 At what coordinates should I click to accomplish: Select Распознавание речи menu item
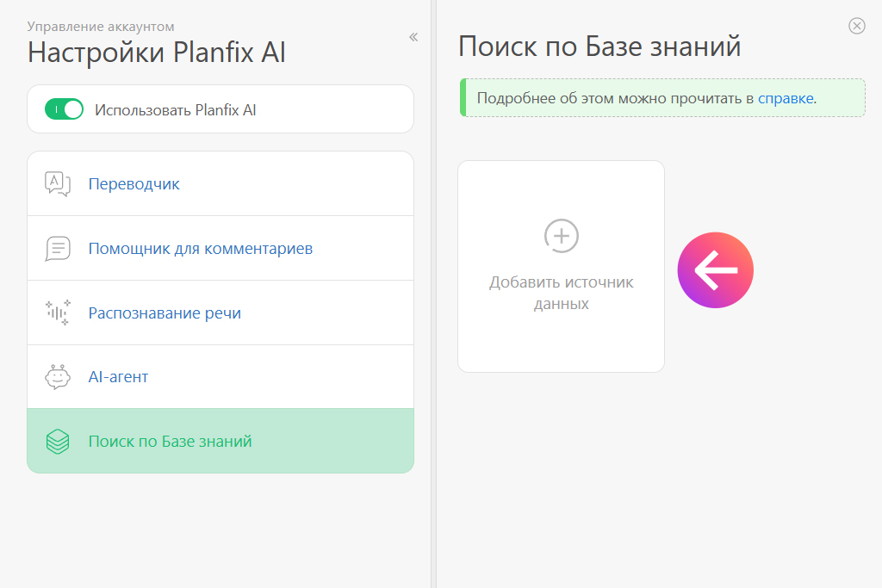coord(165,313)
